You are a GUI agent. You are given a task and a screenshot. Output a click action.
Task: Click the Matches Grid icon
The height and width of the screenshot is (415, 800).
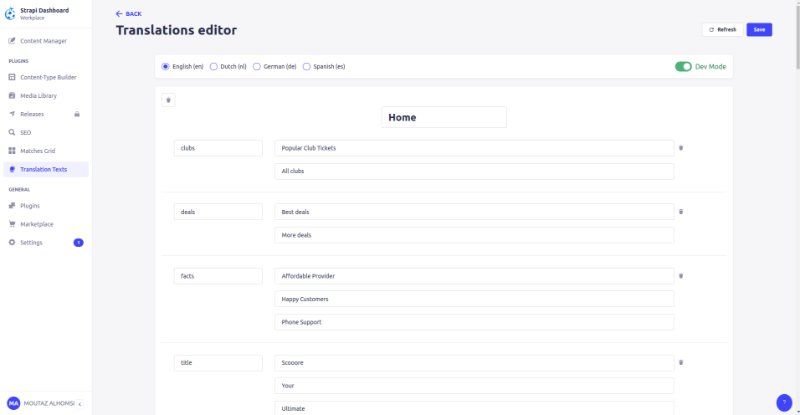[x=12, y=151]
